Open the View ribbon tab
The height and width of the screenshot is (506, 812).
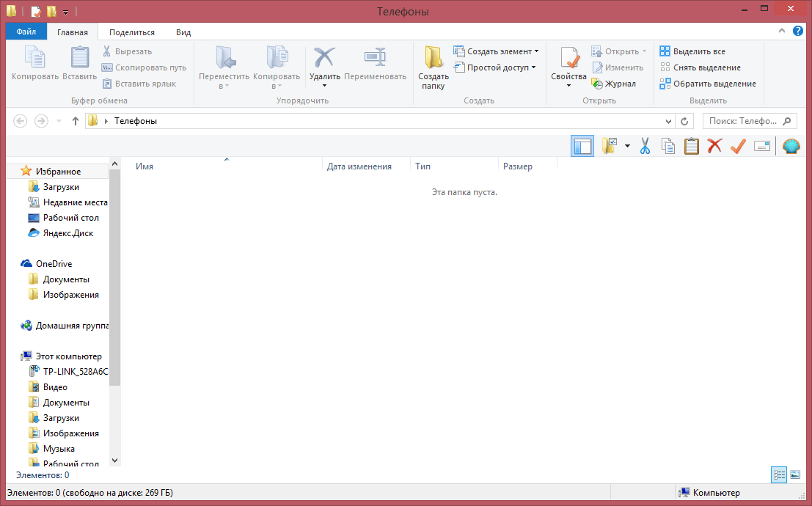pos(183,32)
